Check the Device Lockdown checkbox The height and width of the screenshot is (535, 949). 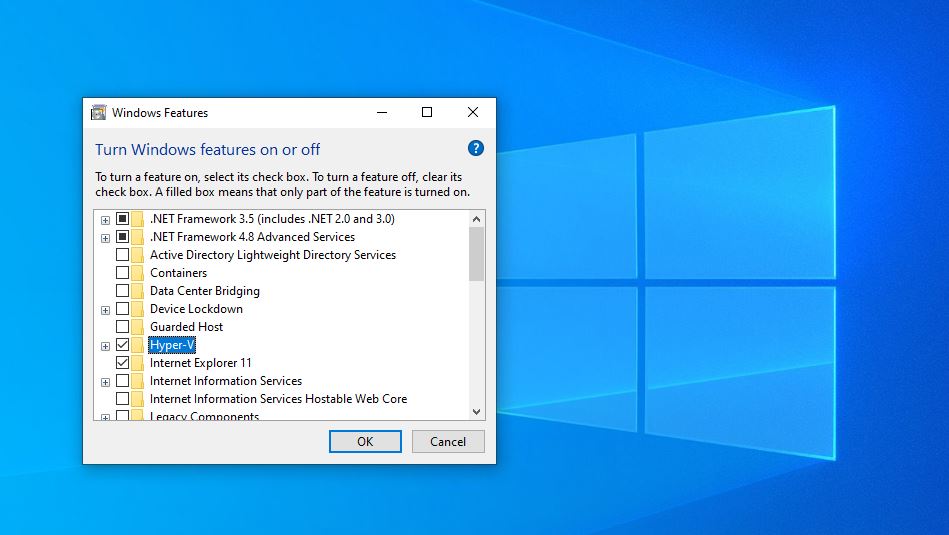coord(122,309)
